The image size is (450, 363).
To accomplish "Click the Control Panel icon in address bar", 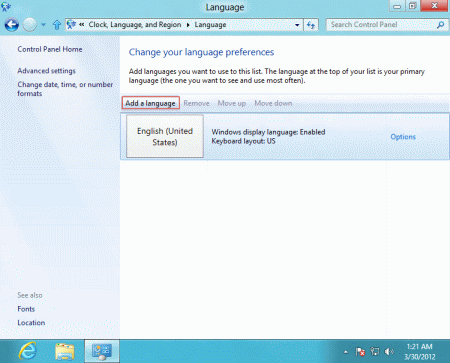I will (71, 25).
